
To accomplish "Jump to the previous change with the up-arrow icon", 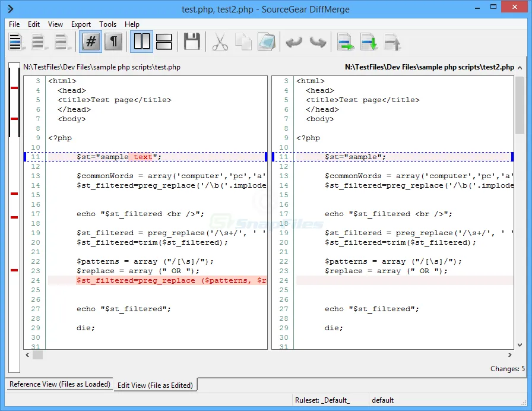I will tap(392, 42).
